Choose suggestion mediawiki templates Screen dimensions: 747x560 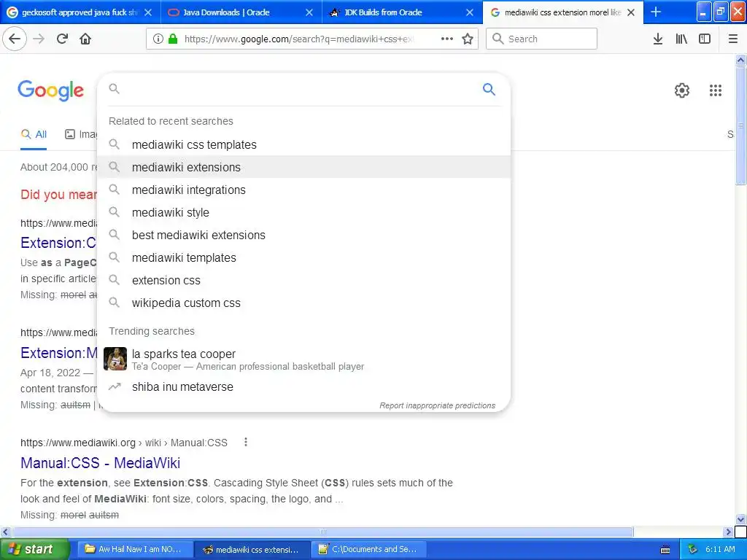coord(303,257)
